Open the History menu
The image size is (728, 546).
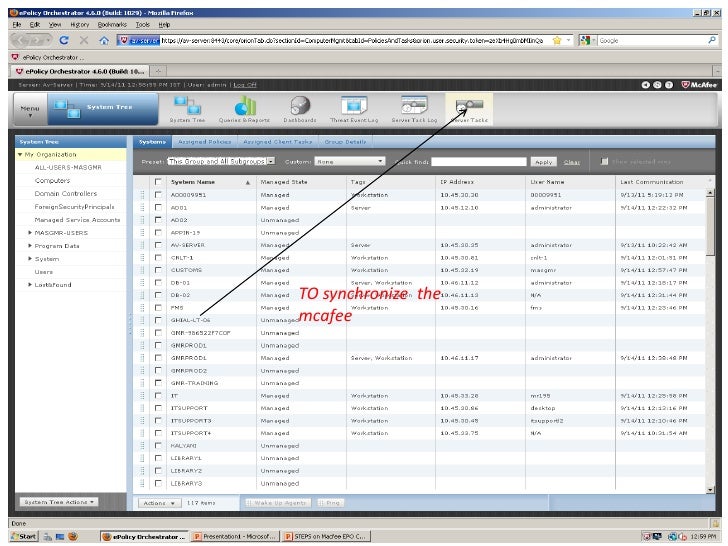click(79, 25)
